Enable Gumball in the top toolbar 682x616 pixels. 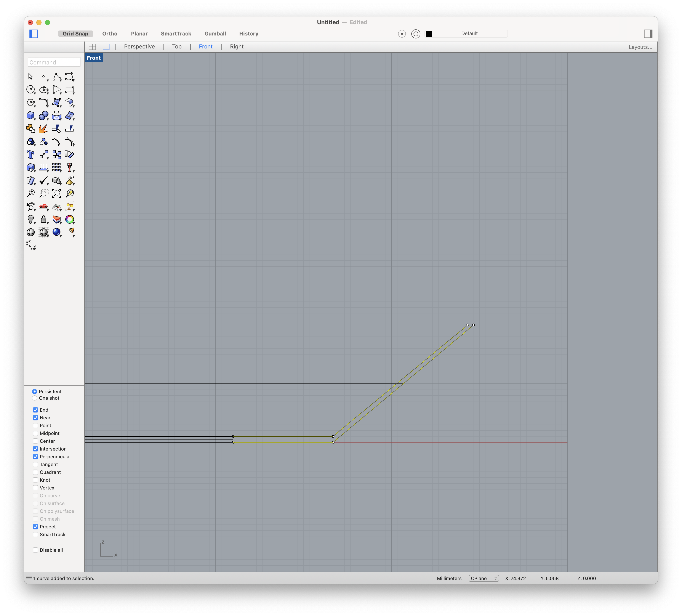215,34
